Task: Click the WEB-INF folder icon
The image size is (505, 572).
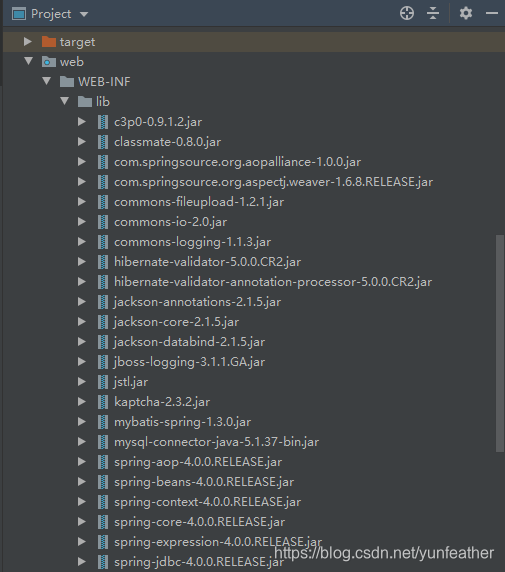Action: click(x=67, y=82)
